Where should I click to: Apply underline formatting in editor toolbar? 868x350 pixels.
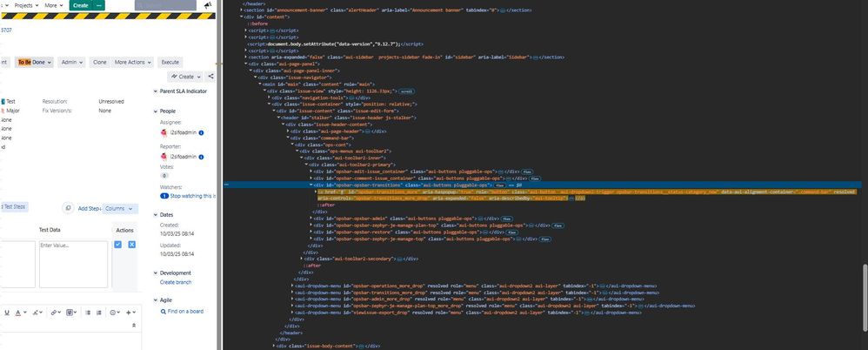point(7,313)
